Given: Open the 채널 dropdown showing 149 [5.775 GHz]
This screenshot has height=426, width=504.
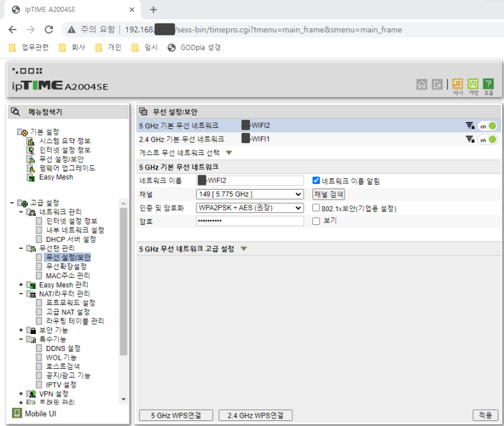Looking at the screenshot, I should click(x=249, y=194).
